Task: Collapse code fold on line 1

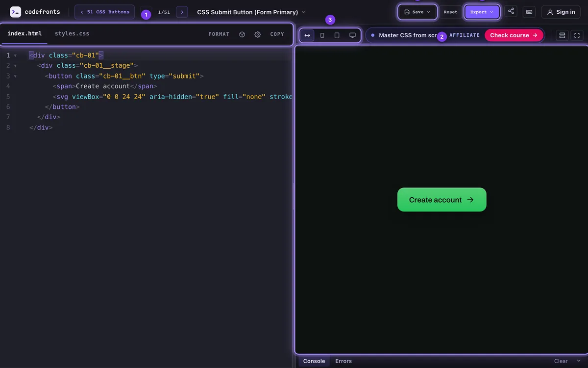Action: [15, 55]
